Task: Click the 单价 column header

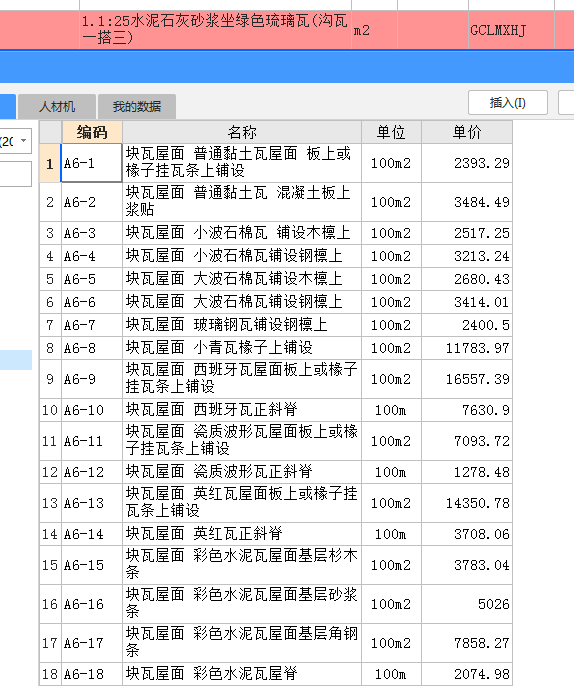Action: (x=467, y=132)
